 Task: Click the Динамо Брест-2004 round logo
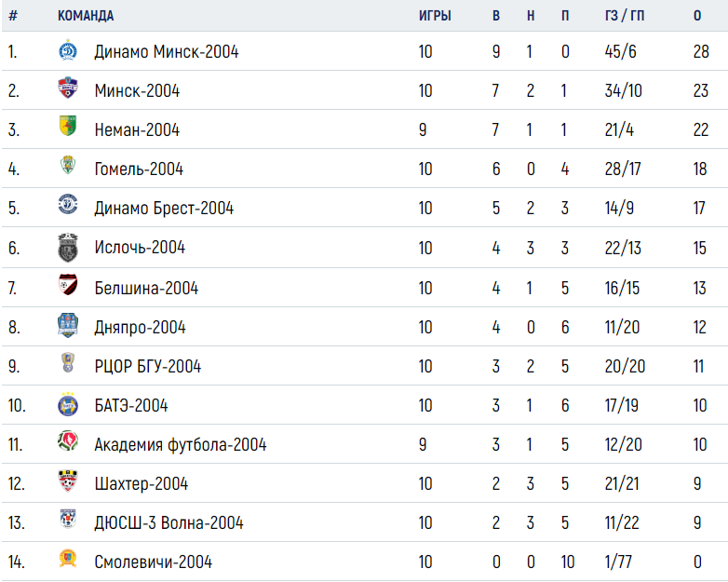[x=68, y=204]
